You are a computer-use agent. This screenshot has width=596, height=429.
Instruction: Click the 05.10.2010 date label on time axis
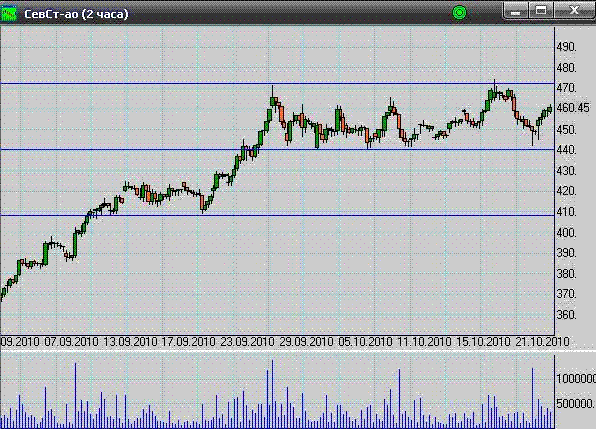pos(365,342)
